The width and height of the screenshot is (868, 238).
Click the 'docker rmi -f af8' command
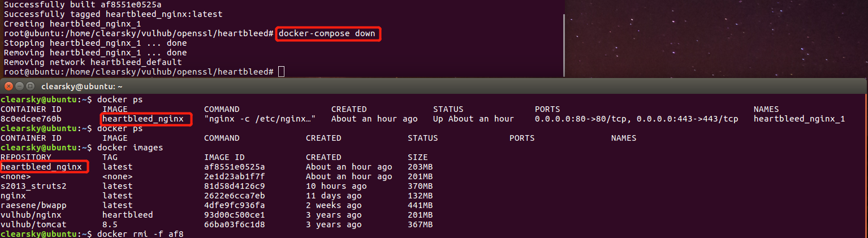[x=140, y=233]
